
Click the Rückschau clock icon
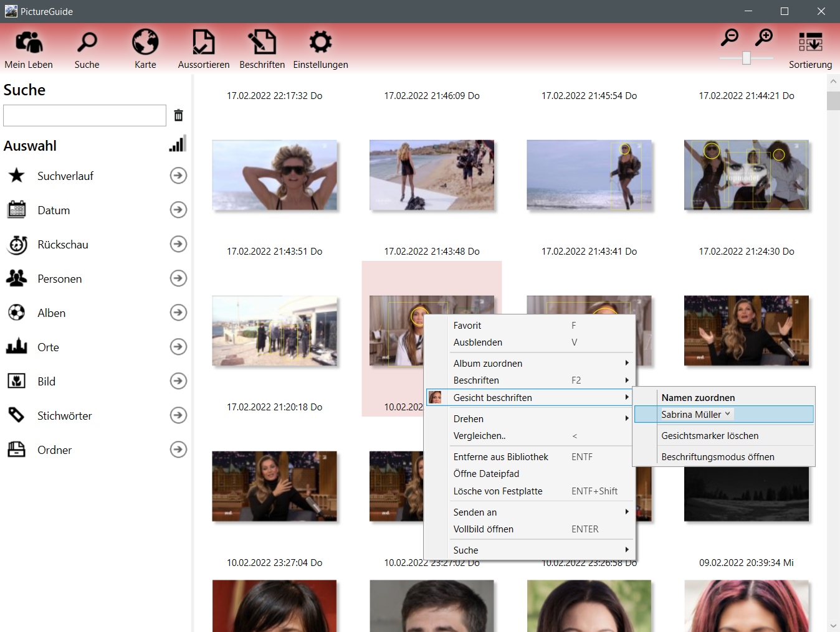pyautogui.click(x=17, y=244)
